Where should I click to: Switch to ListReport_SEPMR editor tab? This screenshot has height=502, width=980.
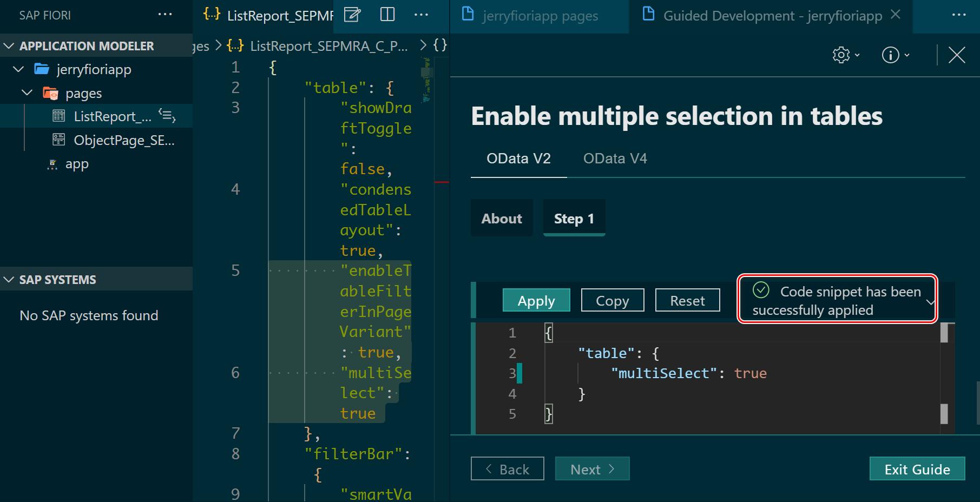pos(280,16)
